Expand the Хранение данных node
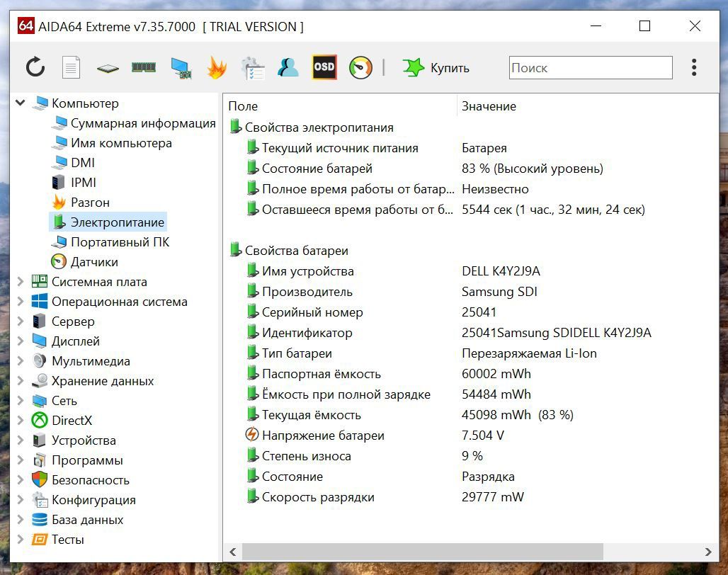728x575 pixels. pyautogui.click(x=21, y=380)
